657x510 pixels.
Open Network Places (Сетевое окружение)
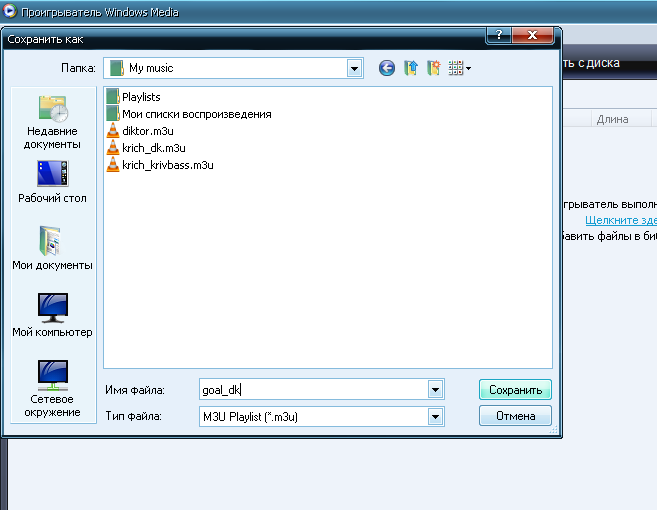[x=52, y=388]
